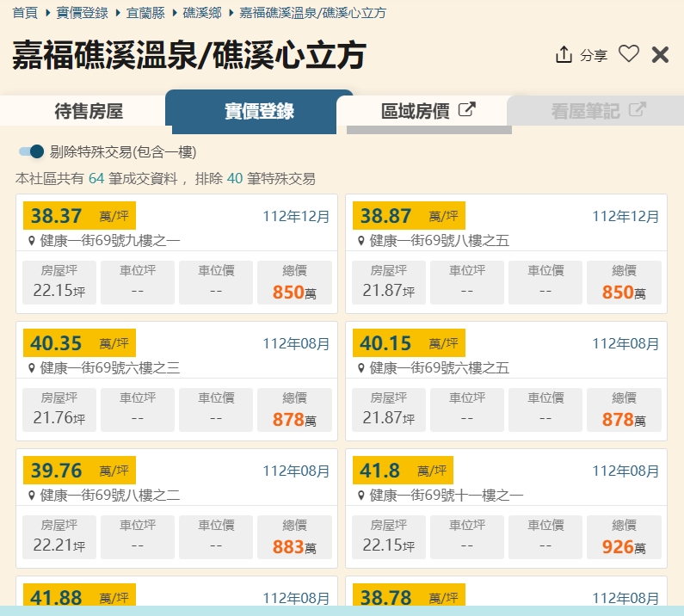Click location pin for 健康一街69號六樓之五
Viewport: 684px width, 616px height.
point(360,368)
